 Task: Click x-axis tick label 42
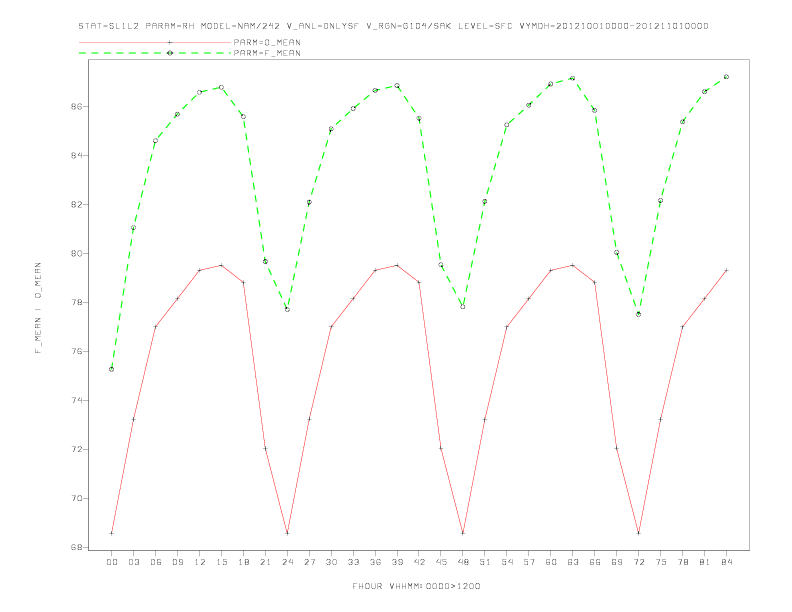[x=419, y=562]
